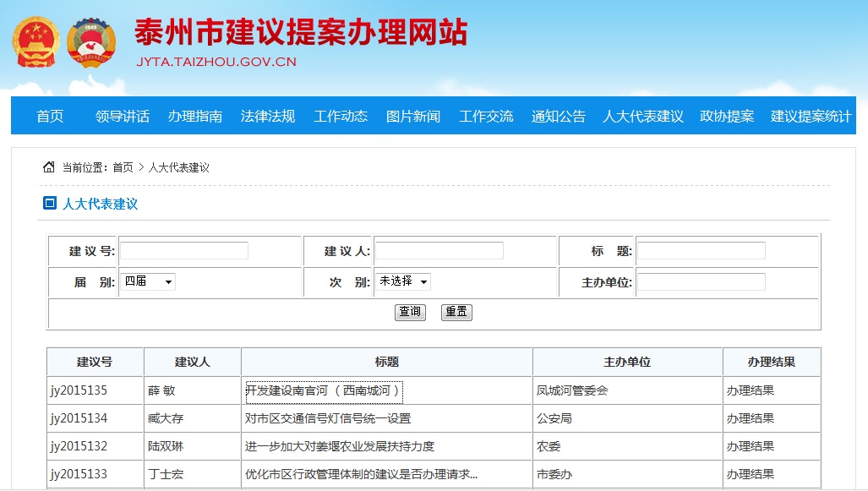View 办理结果 for proposal jy2015134
868x491 pixels.
coord(750,418)
